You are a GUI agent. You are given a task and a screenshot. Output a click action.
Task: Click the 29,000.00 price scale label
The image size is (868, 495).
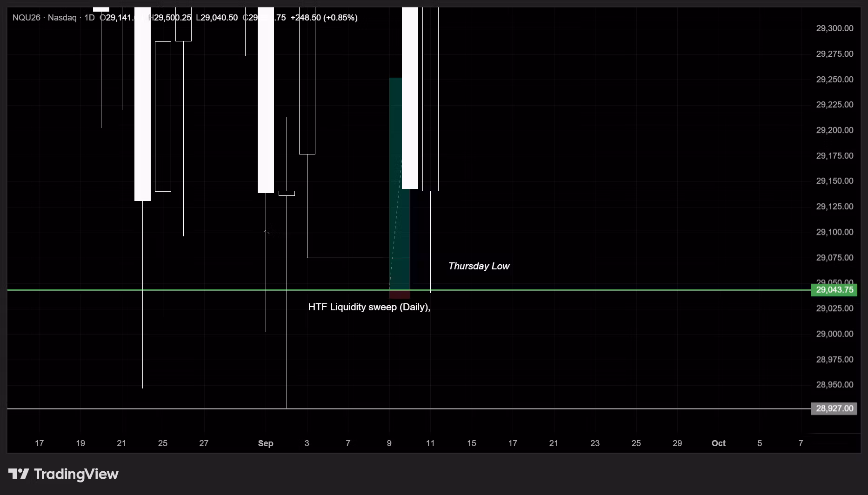click(x=835, y=334)
